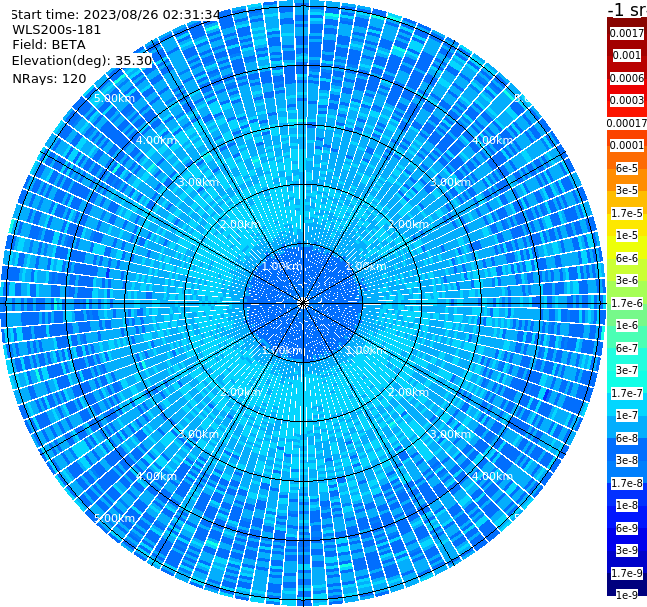Click the 0.00017 colorbar tick label

627,123
